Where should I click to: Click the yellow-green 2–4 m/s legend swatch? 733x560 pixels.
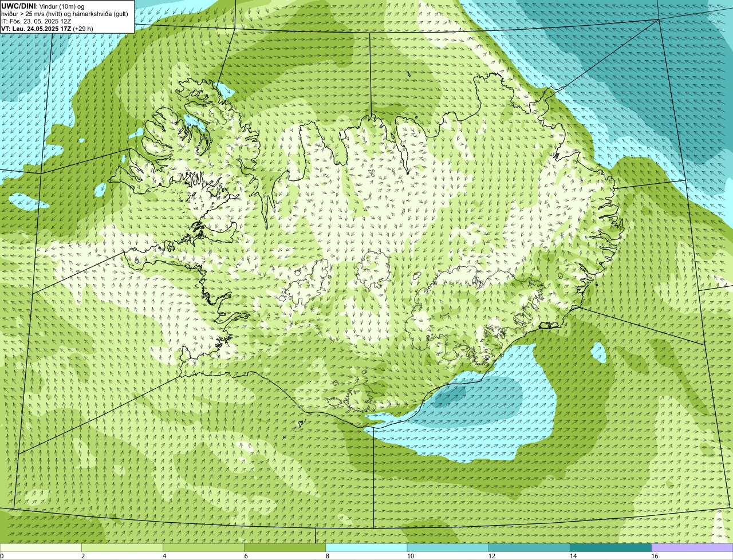(122, 548)
